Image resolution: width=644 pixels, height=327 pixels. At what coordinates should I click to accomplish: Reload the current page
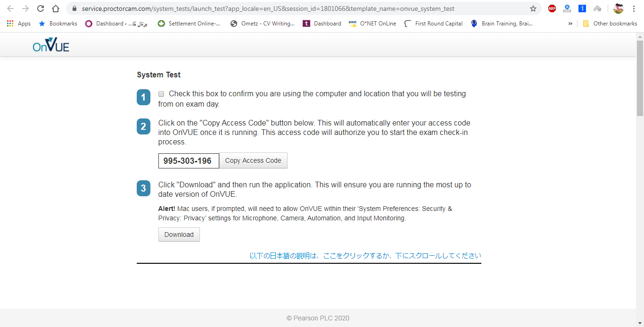click(x=41, y=8)
